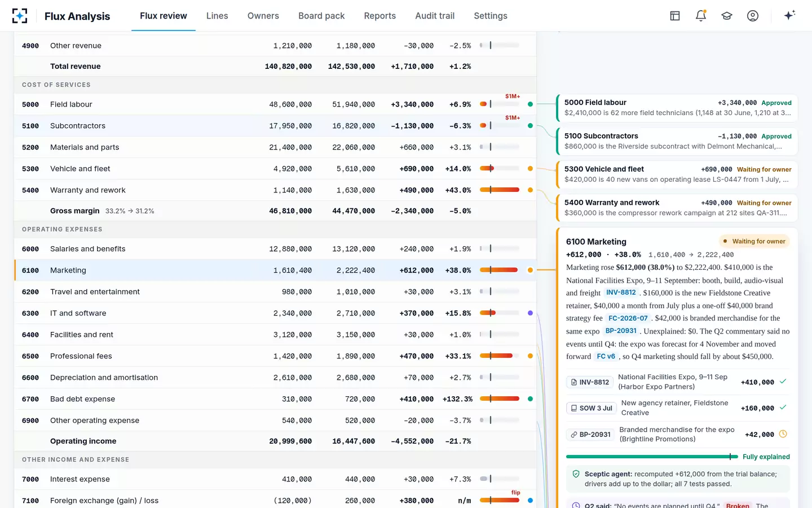Click the Waiting for owner badge on Marketing
The image size is (812, 508).
click(754, 242)
